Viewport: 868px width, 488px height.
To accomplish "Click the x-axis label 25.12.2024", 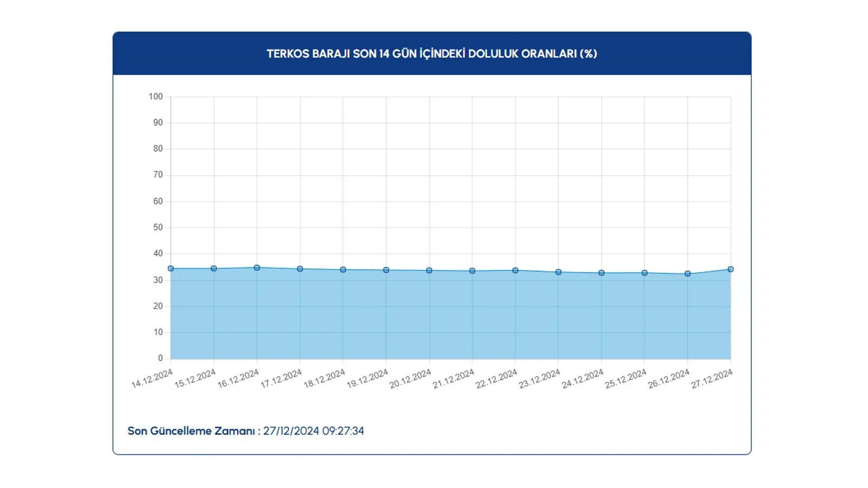I will click(626, 378).
